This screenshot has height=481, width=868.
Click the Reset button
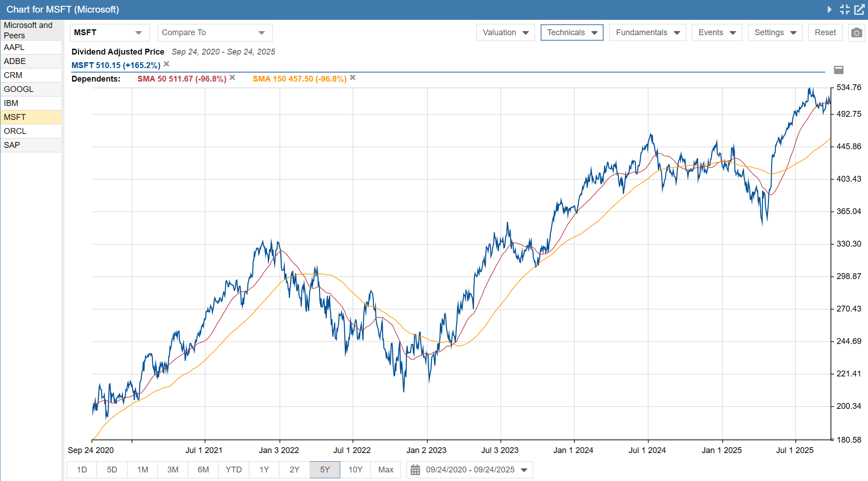coord(825,32)
